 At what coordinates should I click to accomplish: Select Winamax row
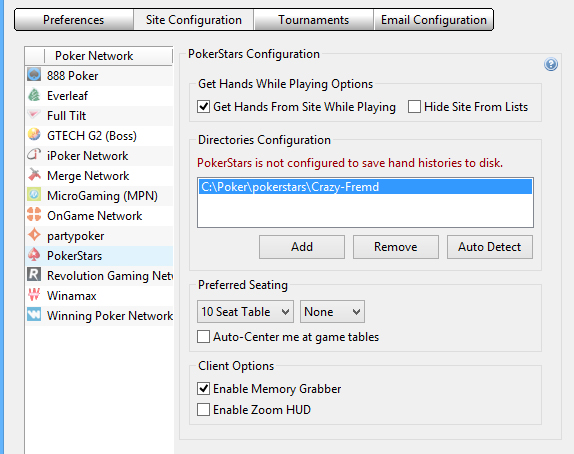click(x=99, y=295)
